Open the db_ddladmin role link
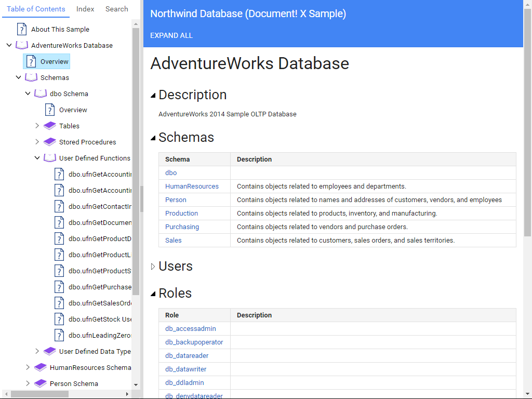Viewport: 532px width, 399px height. (184, 383)
